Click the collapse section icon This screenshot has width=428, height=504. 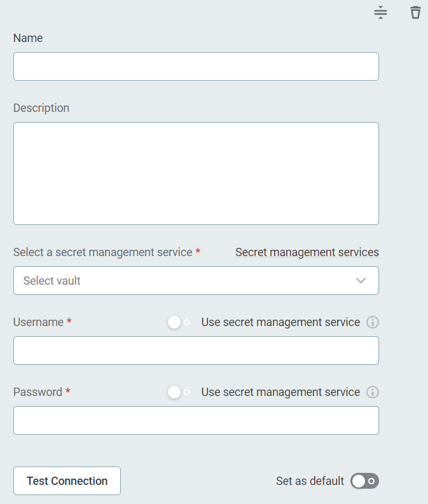[x=380, y=13]
